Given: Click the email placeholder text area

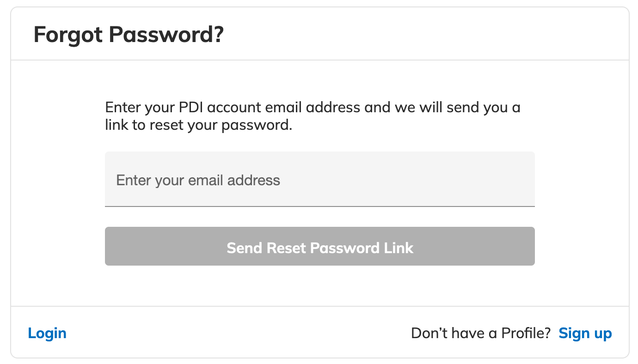Looking at the screenshot, I should [198, 180].
